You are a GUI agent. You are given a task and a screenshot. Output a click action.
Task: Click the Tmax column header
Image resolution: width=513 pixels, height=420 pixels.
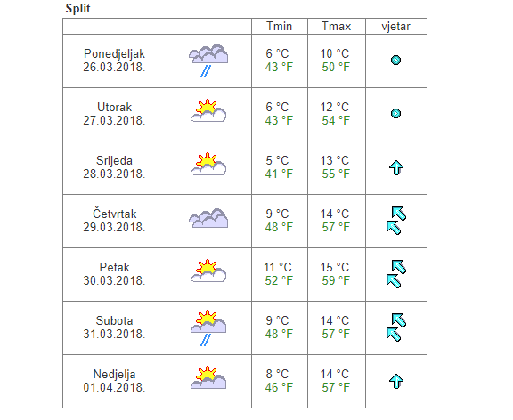pyautogui.click(x=336, y=26)
